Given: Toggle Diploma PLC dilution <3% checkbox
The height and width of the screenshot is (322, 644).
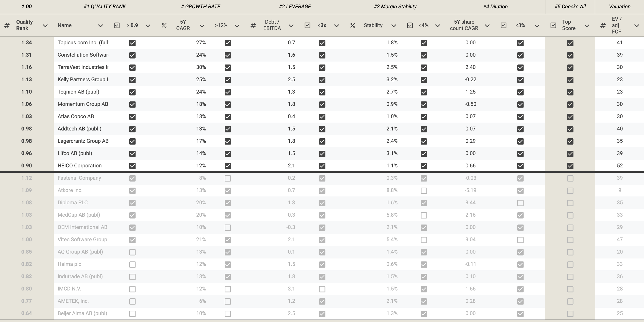Looking at the screenshot, I should (x=520, y=203).
